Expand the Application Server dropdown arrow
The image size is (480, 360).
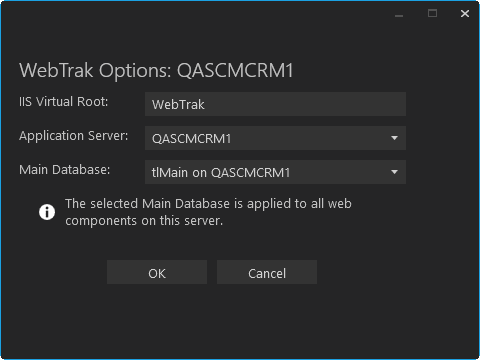point(394,138)
